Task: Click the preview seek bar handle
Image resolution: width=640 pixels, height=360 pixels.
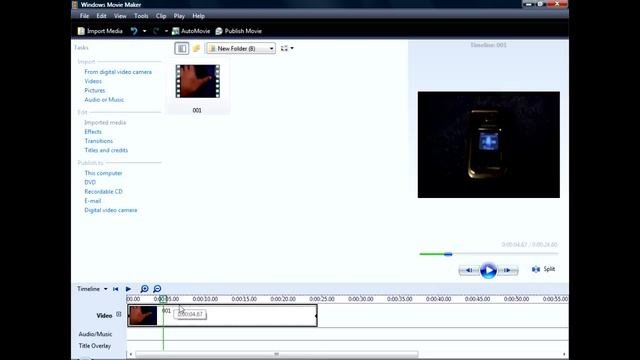Action: pyautogui.click(x=448, y=254)
